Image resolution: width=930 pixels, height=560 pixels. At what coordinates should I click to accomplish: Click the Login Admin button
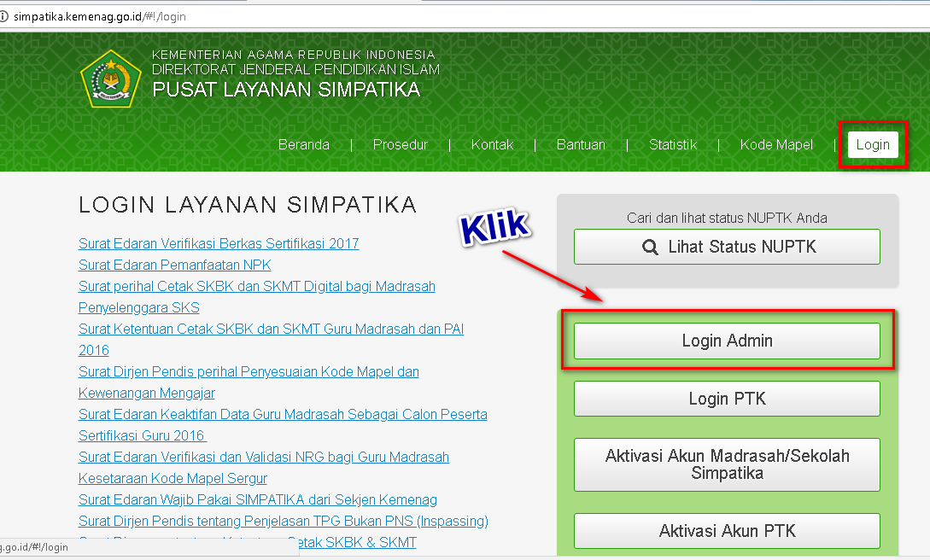727,341
